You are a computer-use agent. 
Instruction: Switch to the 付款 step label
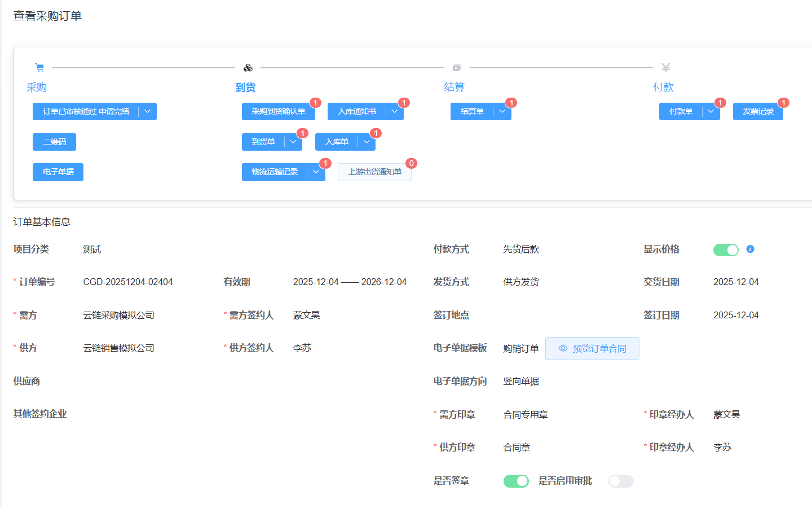(x=663, y=87)
